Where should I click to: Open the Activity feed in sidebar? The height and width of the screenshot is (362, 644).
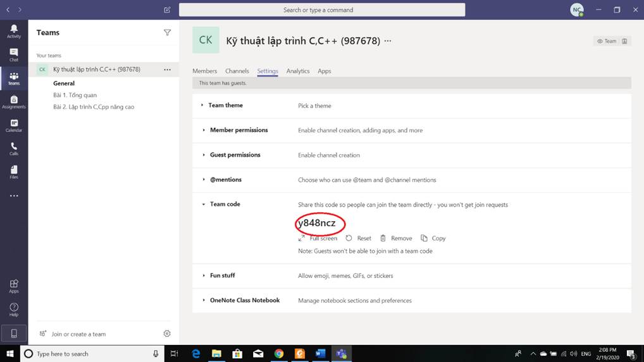pos(14,31)
